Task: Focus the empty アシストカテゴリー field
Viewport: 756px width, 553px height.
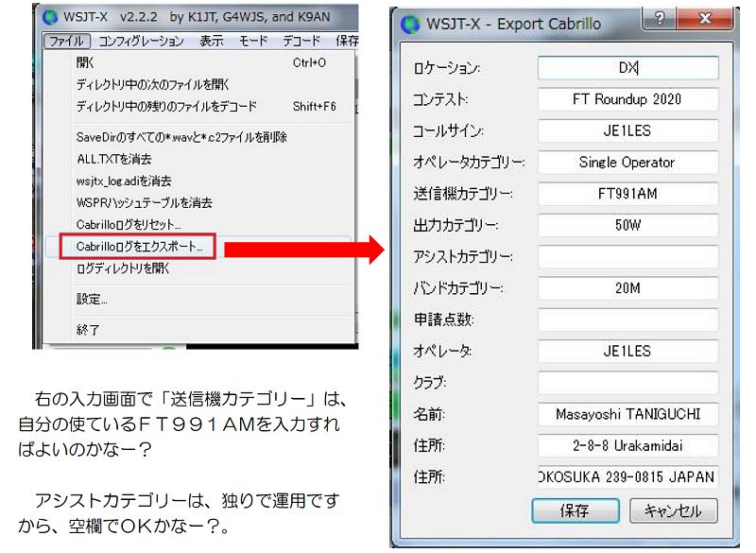Action: 627,256
